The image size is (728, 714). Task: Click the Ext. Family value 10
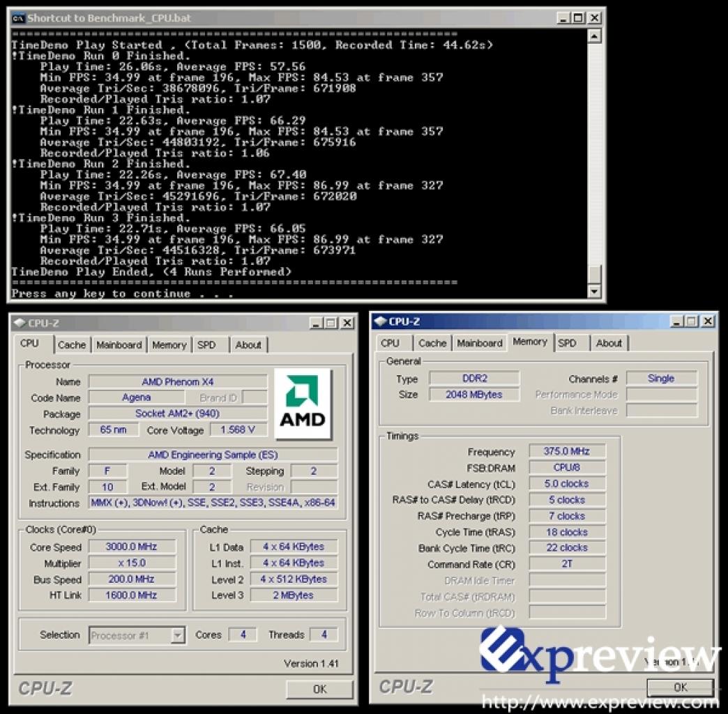tap(107, 487)
